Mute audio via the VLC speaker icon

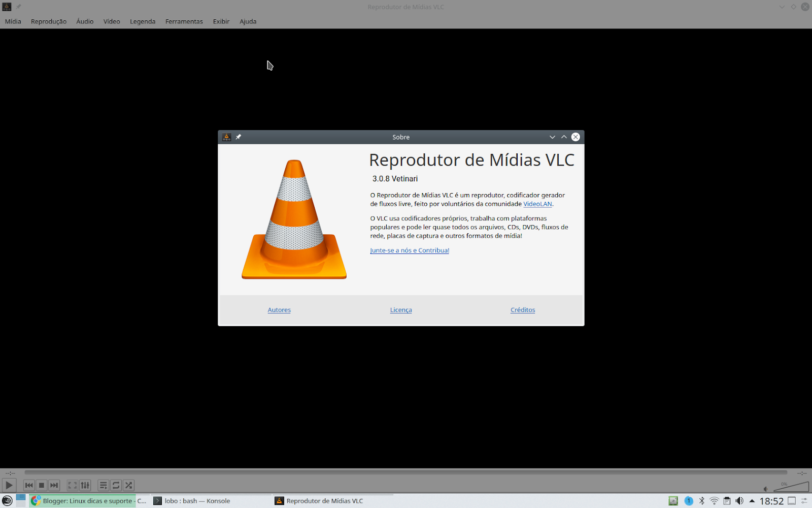click(x=766, y=489)
